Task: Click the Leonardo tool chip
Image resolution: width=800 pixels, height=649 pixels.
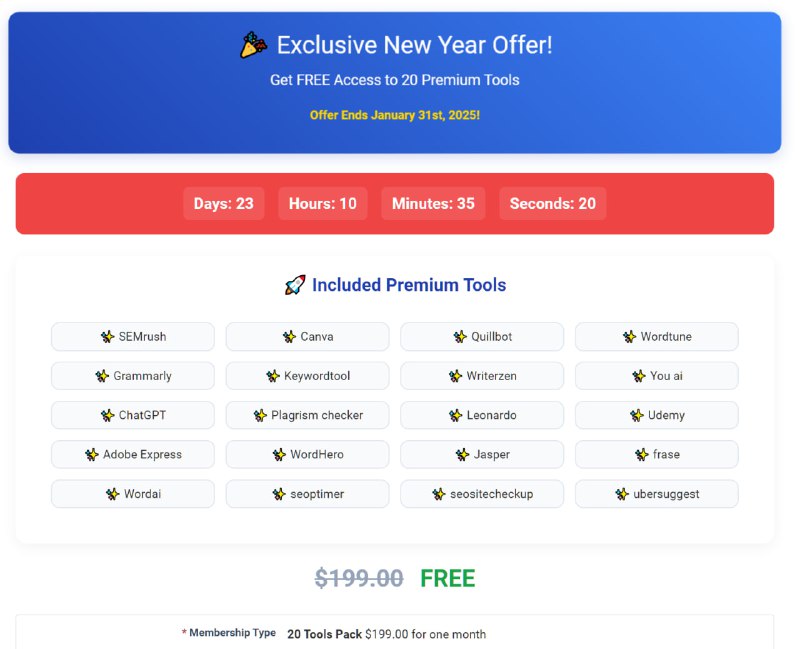Action: click(x=482, y=415)
